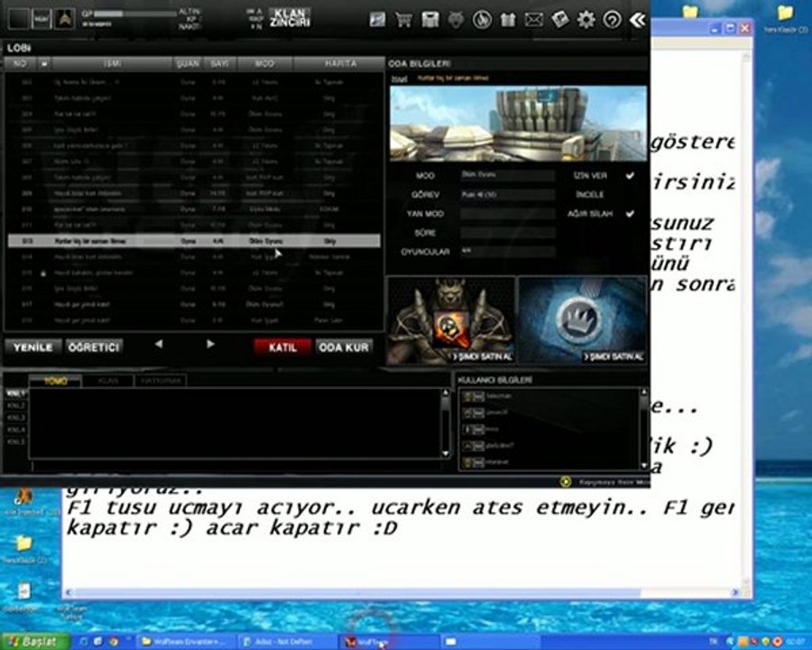Click the GP progress bar
Viewport: 812px width, 650px height.
click(135, 14)
